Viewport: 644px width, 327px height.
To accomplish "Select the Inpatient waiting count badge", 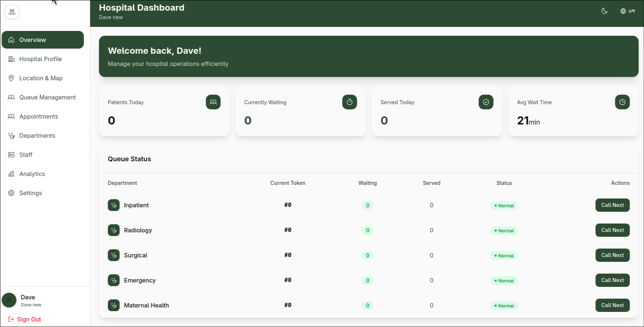I will pos(368,205).
